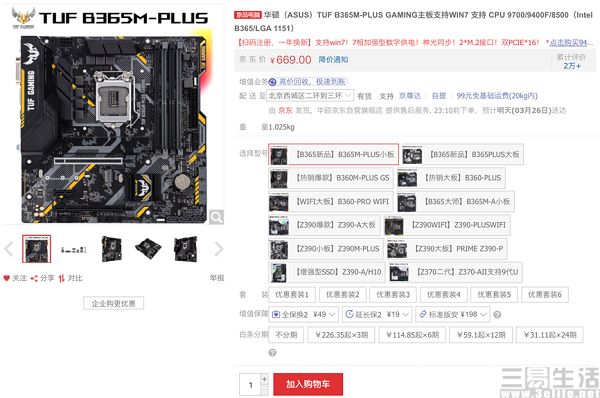Expand the 全保换2 ¥49 warranty dropdown

coord(303,315)
